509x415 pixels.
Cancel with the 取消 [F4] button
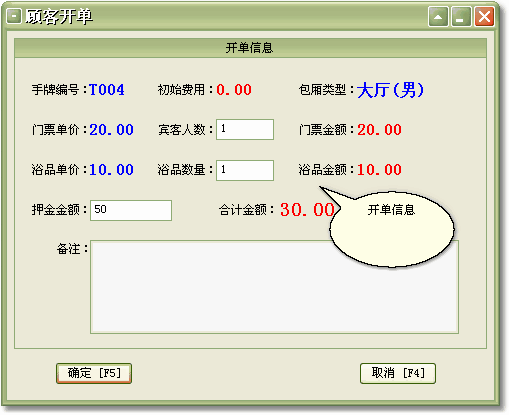click(398, 373)
